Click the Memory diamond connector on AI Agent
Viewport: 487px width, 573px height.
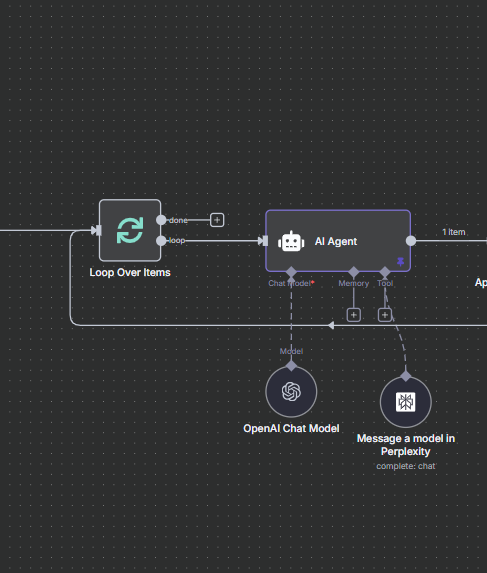click(x=354, y=272)
